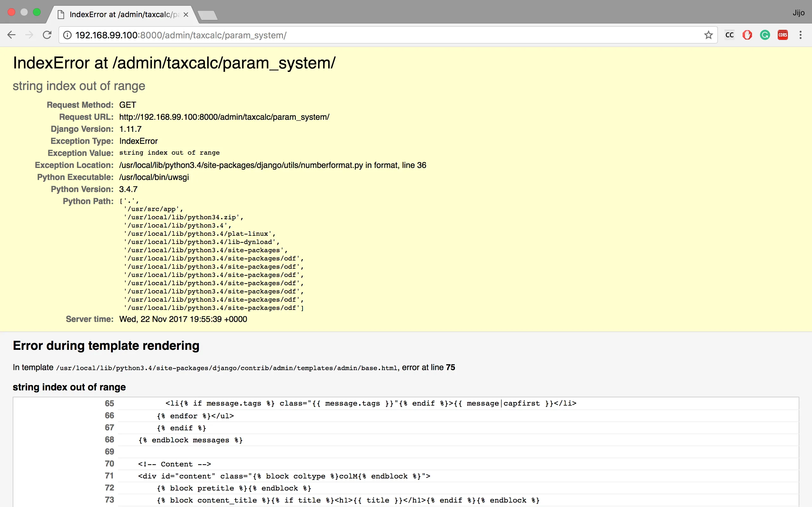The width and height of the screenshot is (812, 507).
Task: Click the Request URL value text
Action: (224, 117)
